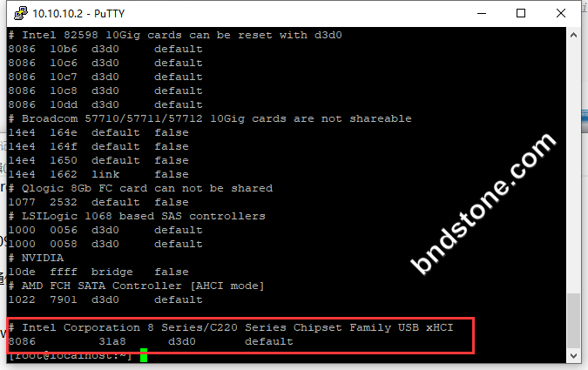Click the '8086 31a8 d3d0 default' line
588x370 pixels.
click(151, 341)
